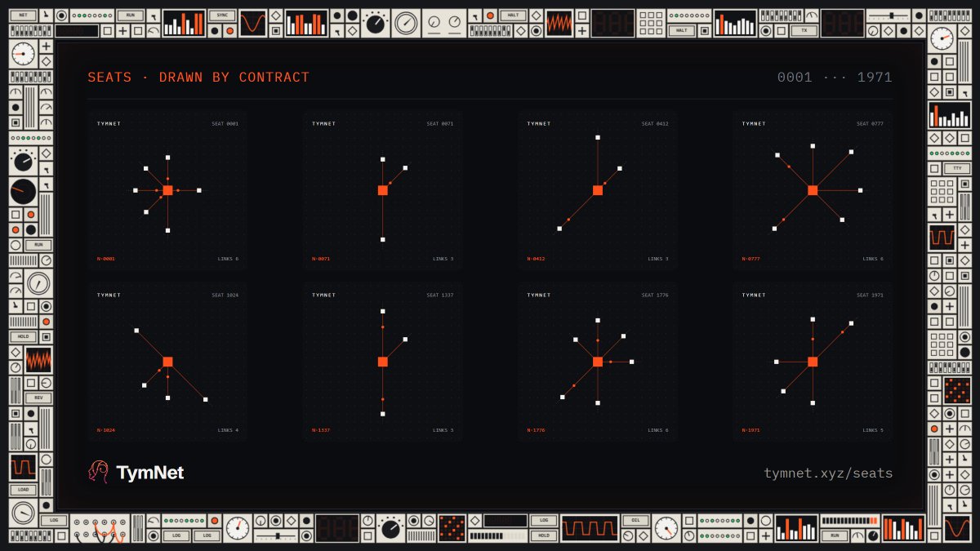Click the 'SEAT 0001' card header
This screenshot has width=980, height=551.
tap(225, 124)
